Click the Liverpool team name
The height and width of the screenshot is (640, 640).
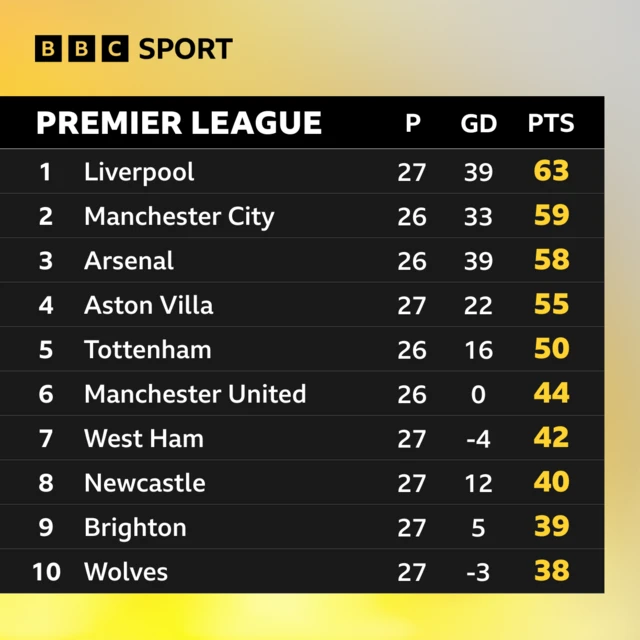coord(139,172)
